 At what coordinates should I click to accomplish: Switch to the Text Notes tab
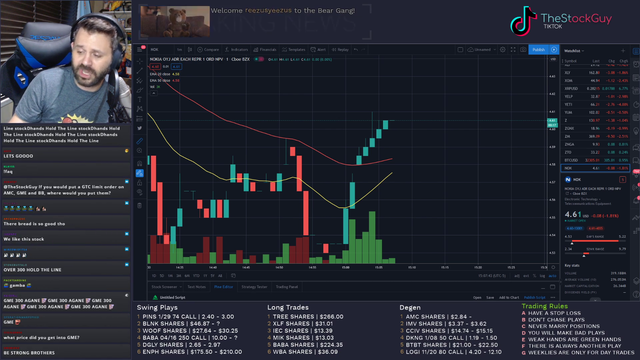[197, 287]
